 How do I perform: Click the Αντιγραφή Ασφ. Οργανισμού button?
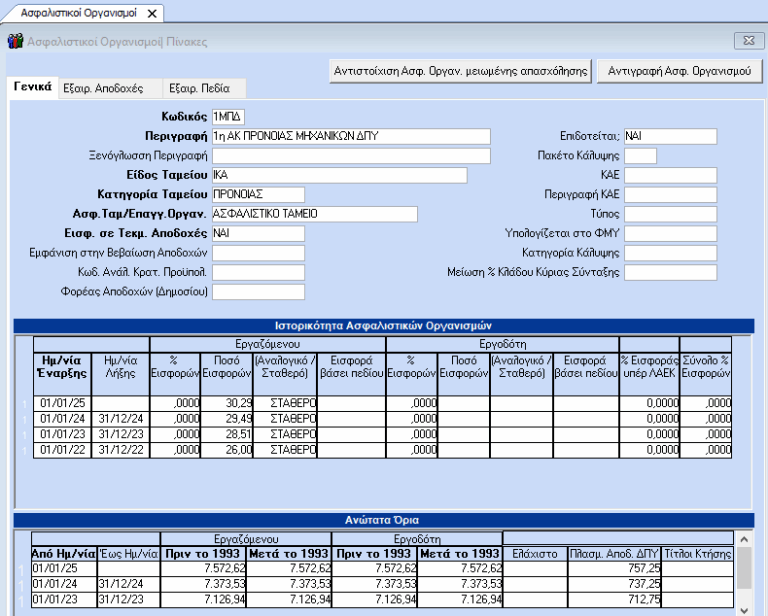click(678, 72)
